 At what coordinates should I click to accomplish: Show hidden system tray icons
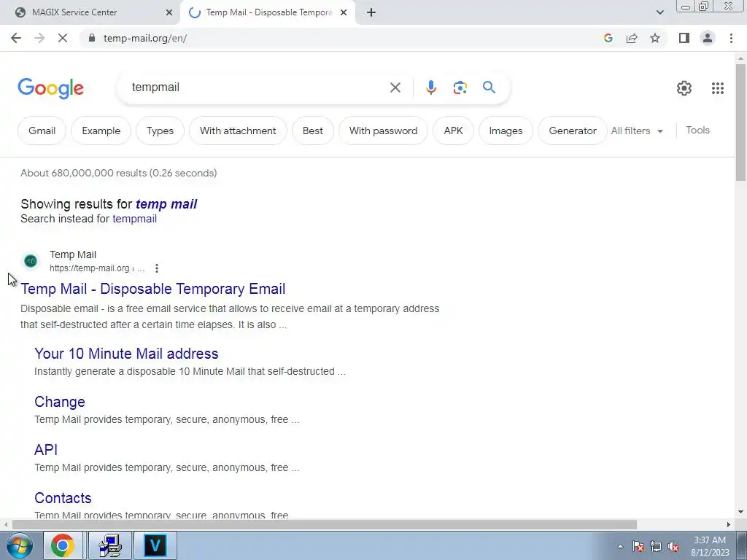pos(620,546)
